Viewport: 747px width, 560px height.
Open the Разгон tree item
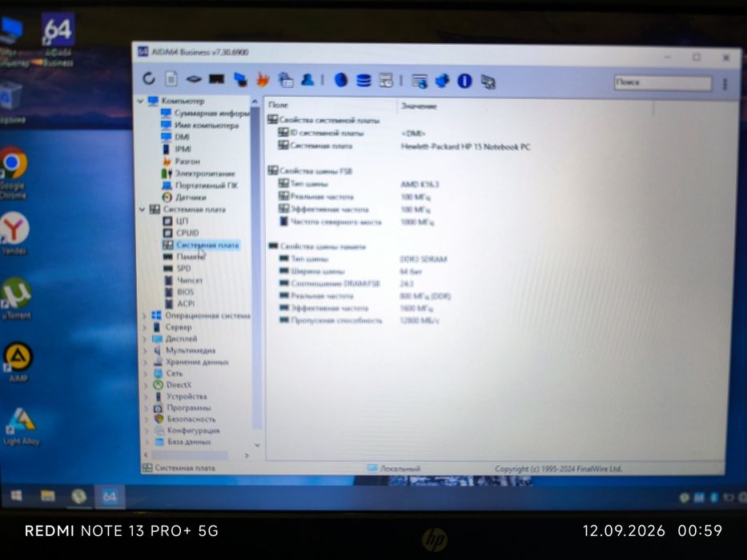click(182, 162)
